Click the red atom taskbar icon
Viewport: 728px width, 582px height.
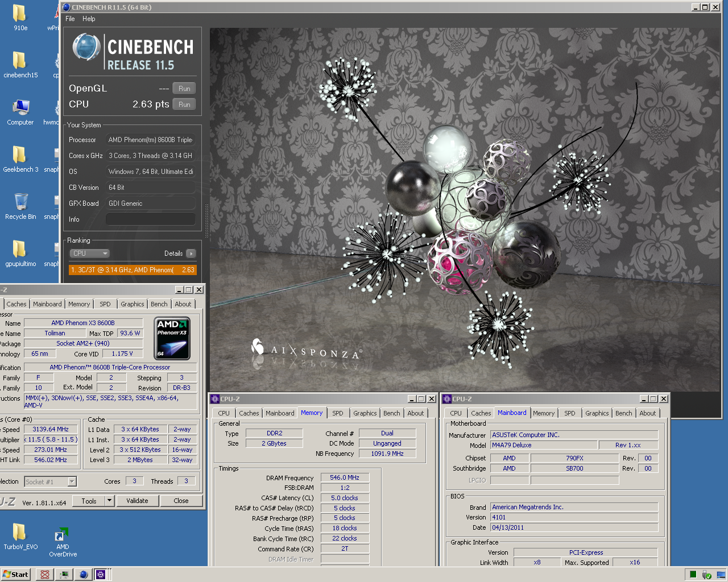44,574
